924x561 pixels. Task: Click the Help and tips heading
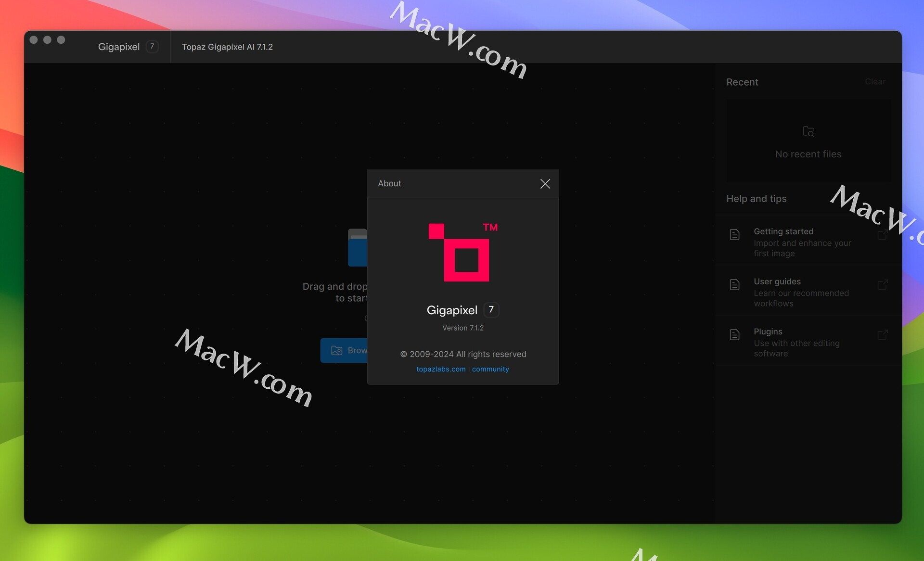point(756,199)
